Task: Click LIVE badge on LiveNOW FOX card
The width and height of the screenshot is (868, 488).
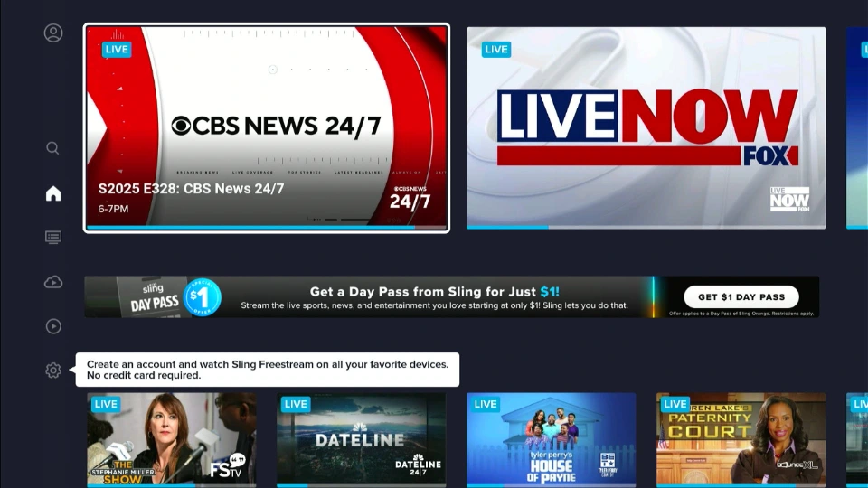Action: 496,49
